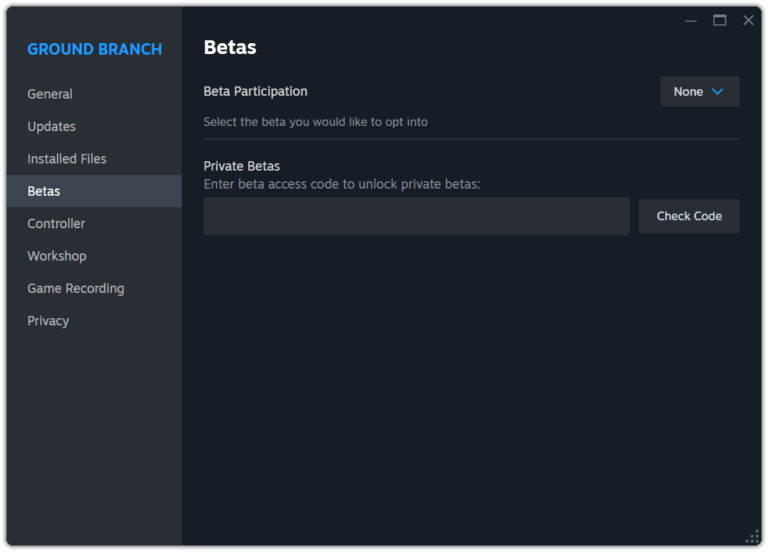
Task: Open the Beta Participation None dropdown
Action: (x=699, y=91)
